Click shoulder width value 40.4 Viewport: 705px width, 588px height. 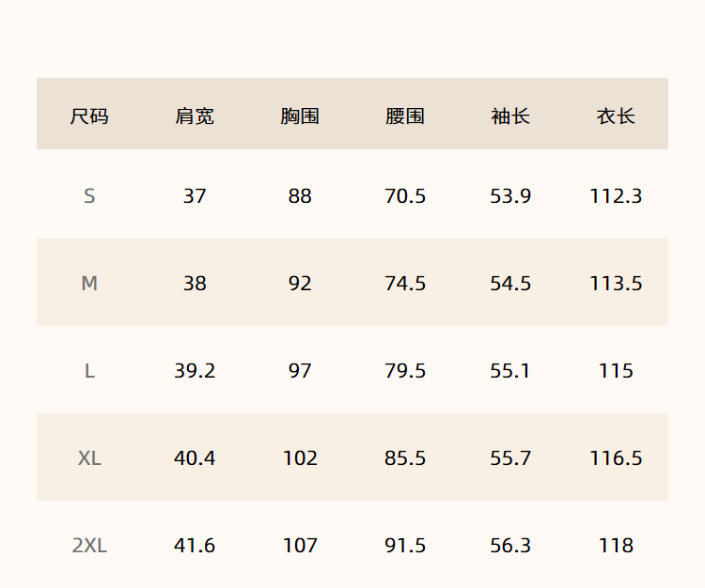pyautogui.click(x=195, y=457)
